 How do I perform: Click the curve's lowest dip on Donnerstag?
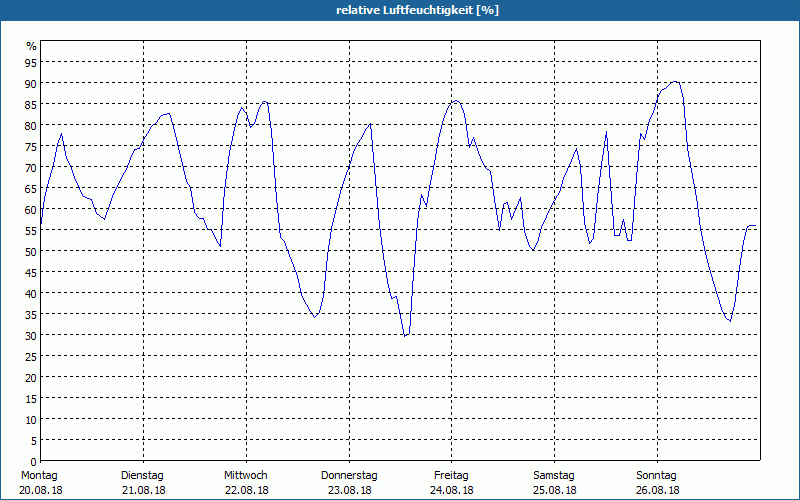coord(405,336)
